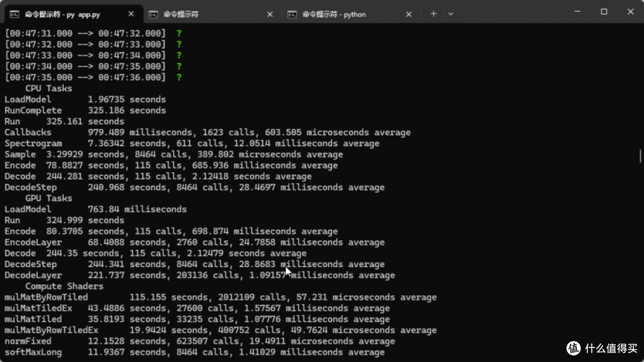Click the 'Encode 80.3705 seconds' line

click(x=171, y=231)
